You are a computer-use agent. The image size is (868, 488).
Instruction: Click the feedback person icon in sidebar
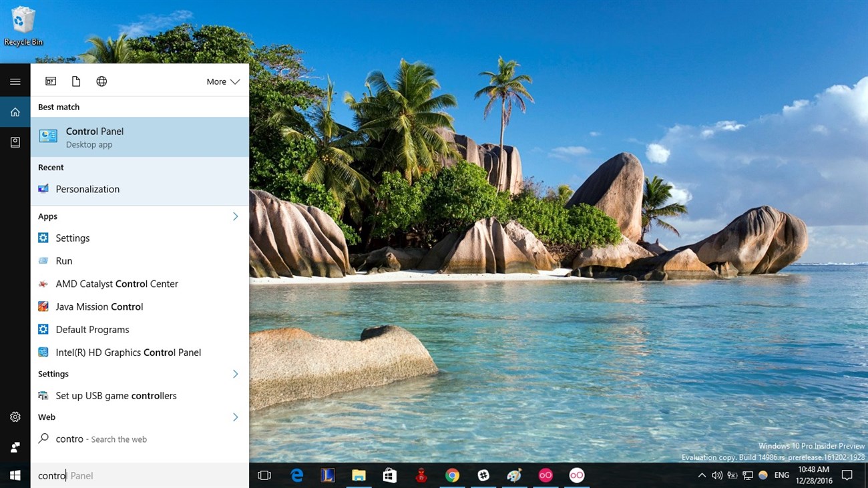click(15, 447)
